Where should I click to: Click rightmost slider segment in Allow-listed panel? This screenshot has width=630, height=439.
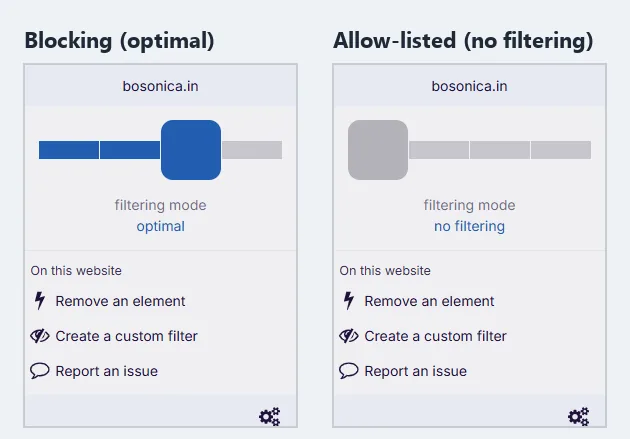561,150
